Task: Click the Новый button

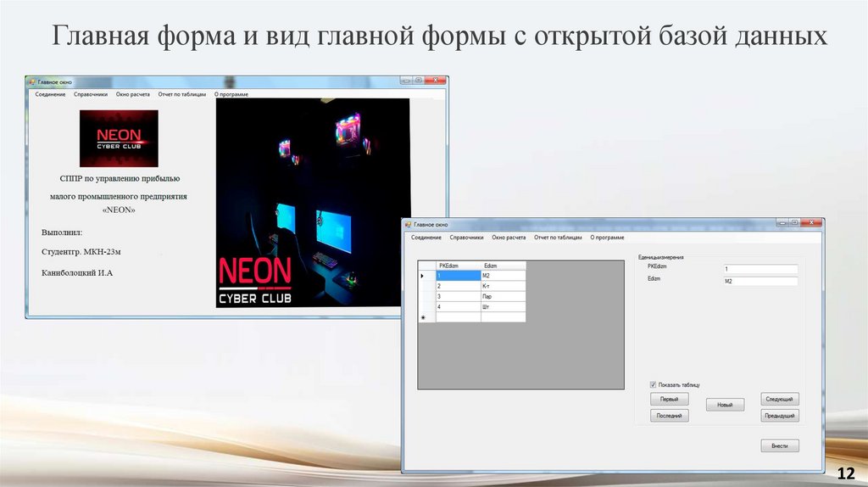Action: pos(726,405)
